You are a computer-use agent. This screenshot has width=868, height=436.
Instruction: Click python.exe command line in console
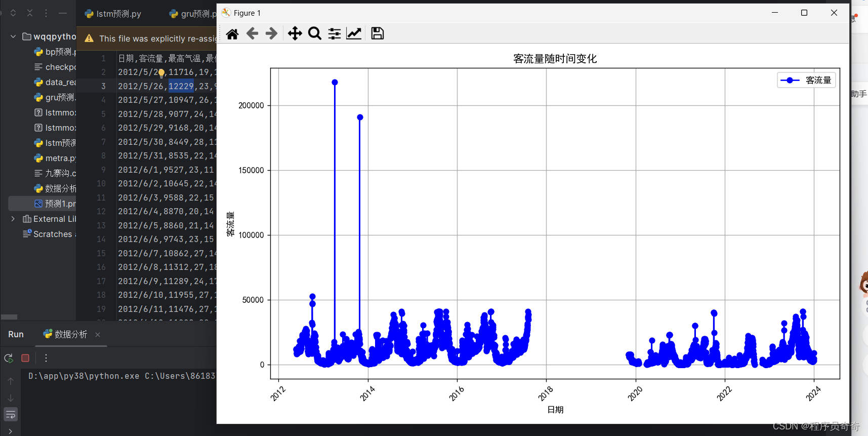[x=122, y=376]
